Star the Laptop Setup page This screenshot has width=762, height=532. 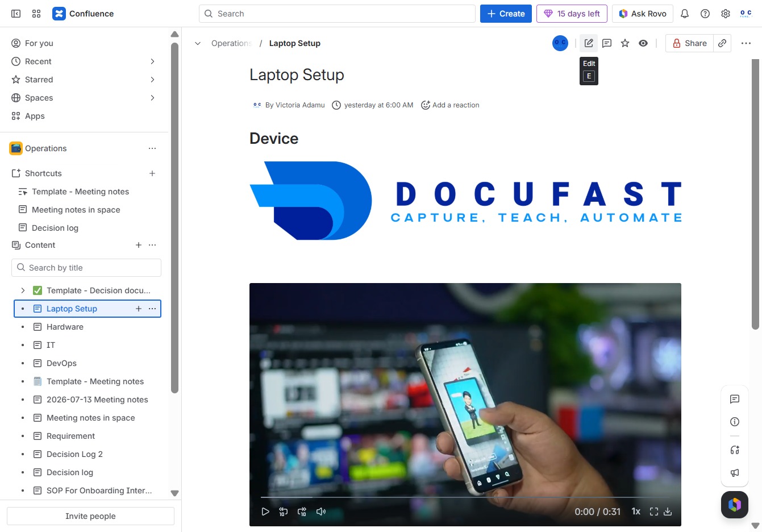point(625,43)
